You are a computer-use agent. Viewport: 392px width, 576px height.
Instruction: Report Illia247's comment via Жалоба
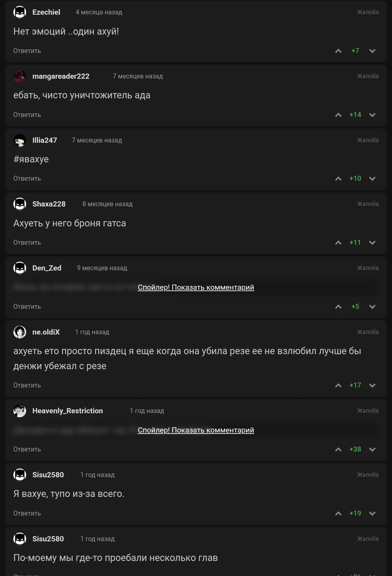[x=367, y=140]
